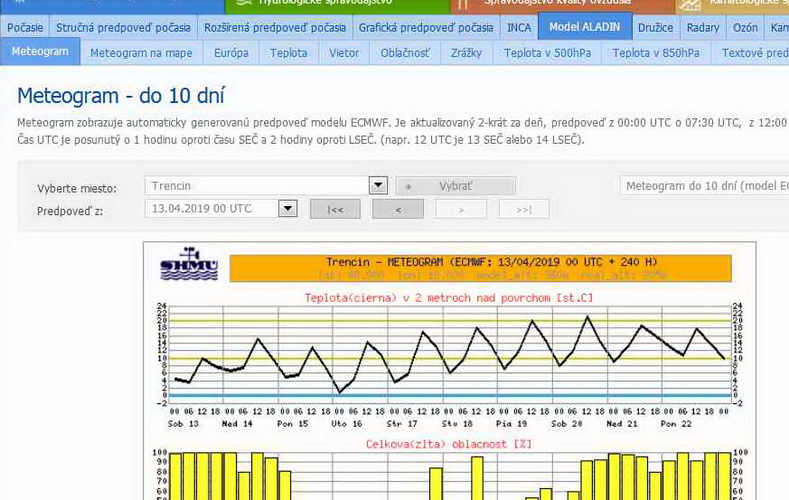Select the Teplota sub-tab

289,52
